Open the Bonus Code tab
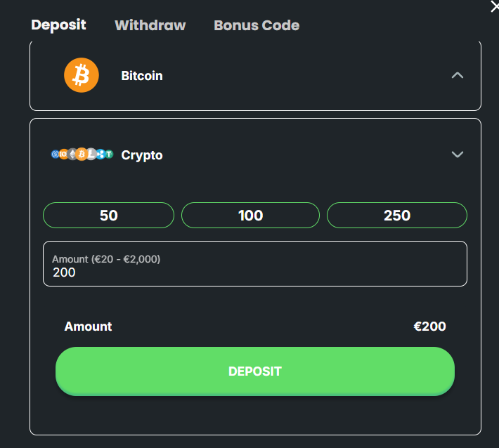 point(257,26)
